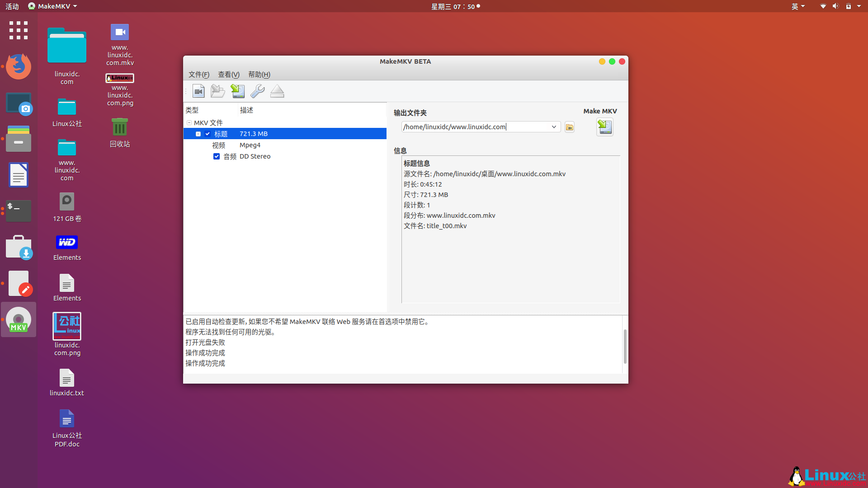This screenshot has width=868, height=488.
Task: Select the 标题 tree item
Action: pos(221,133)
